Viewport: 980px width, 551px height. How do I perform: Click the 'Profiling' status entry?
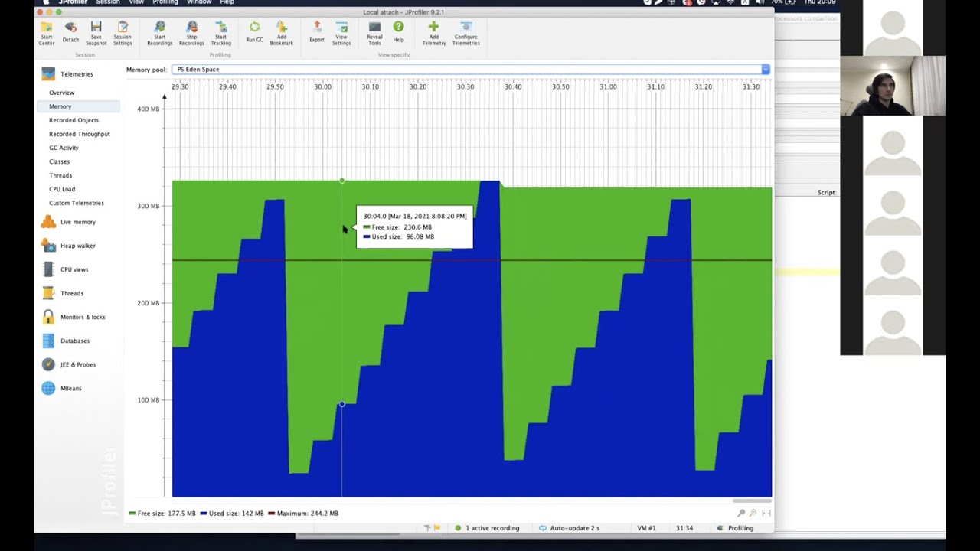[x=736, y=528]
